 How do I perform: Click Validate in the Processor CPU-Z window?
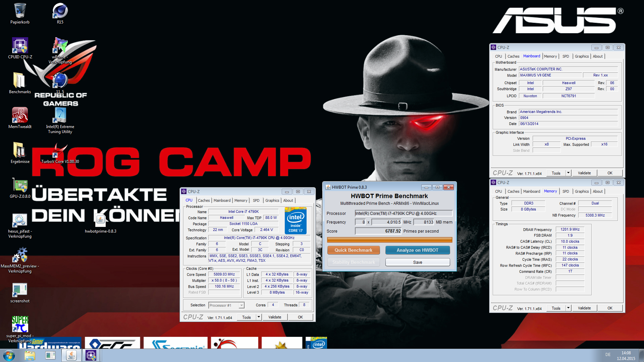(x=275, y=317)
